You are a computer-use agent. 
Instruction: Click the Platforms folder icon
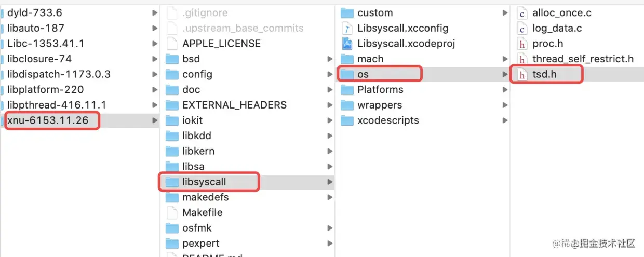(x=347, y=90)
